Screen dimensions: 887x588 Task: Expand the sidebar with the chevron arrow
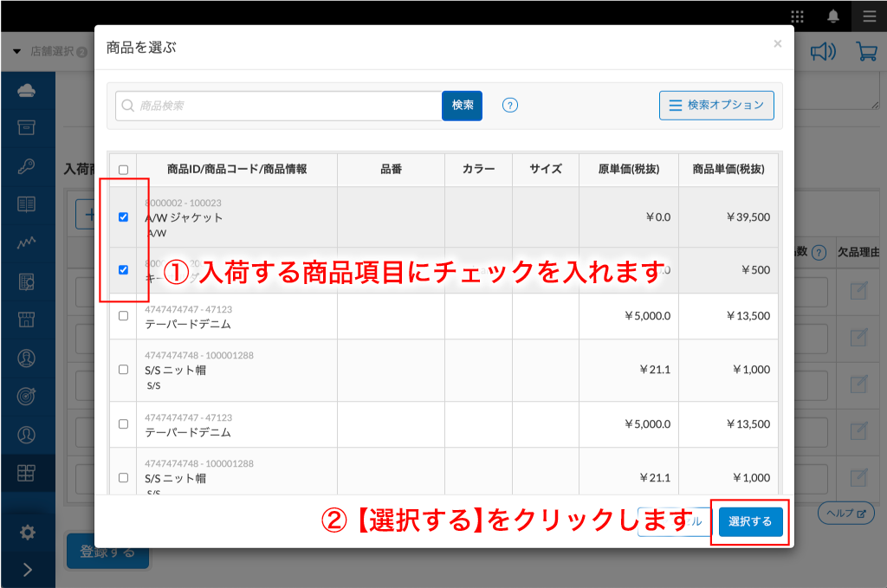coord(28,569)
